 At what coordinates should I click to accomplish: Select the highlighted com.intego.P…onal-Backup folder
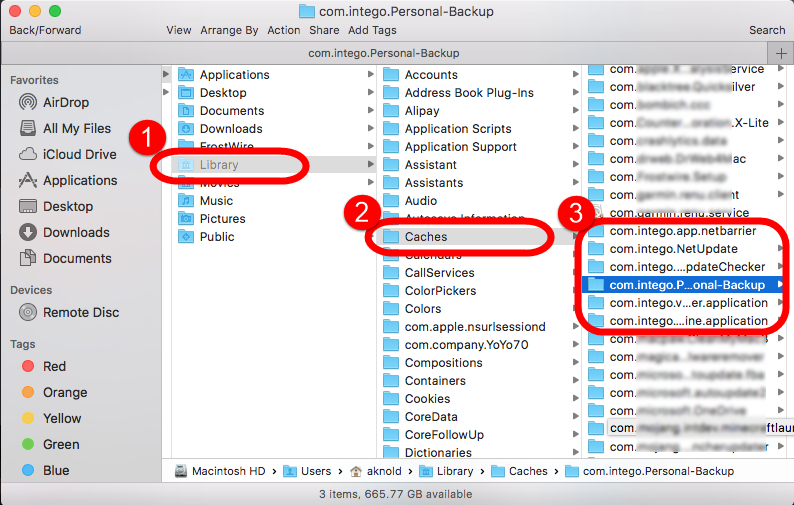684,285
